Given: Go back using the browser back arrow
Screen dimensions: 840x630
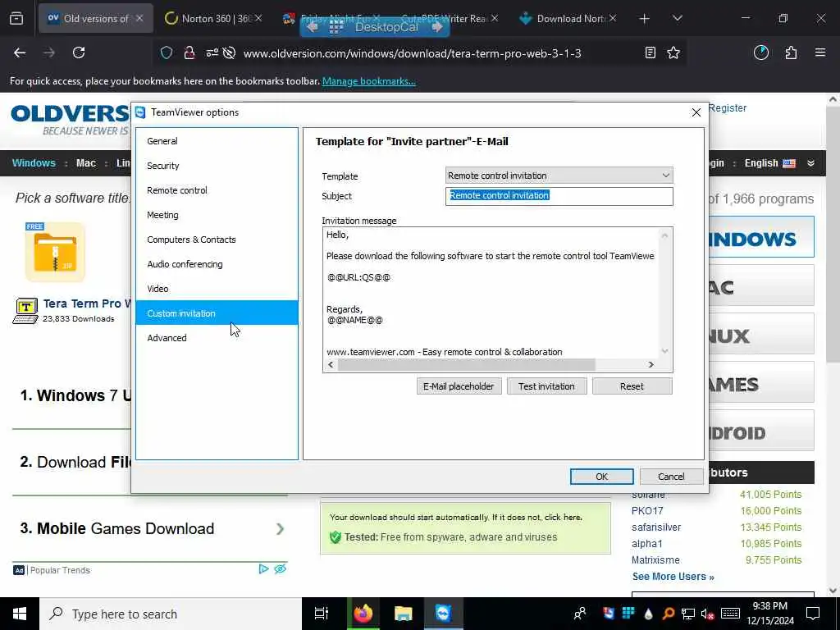Looking at the screenshot, I should point(20,52).
